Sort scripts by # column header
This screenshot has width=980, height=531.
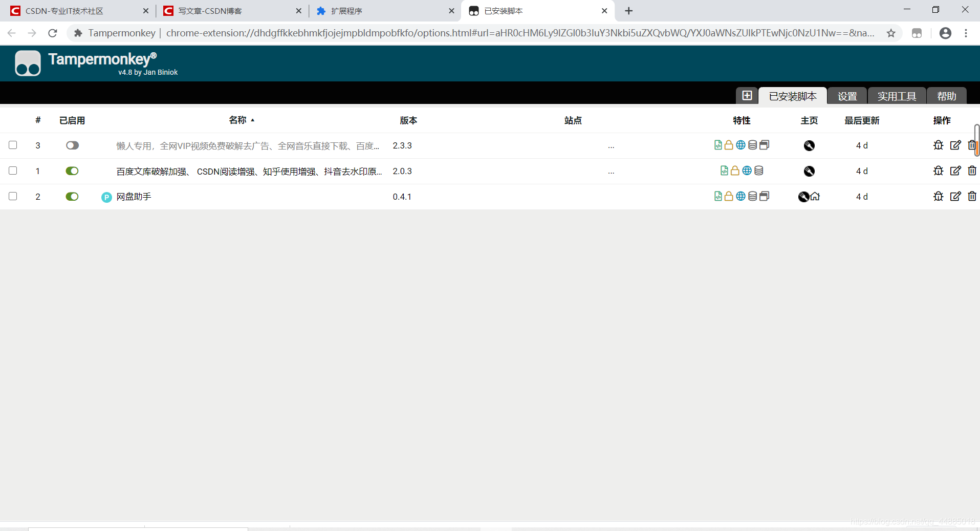(x=38, y=120)
